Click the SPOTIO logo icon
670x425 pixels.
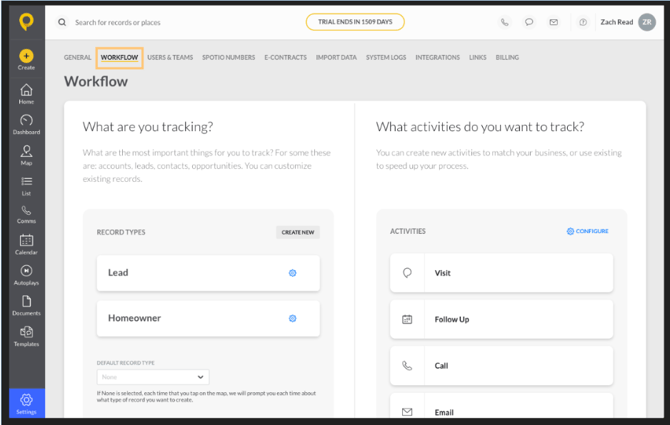(x=26, y=21)
